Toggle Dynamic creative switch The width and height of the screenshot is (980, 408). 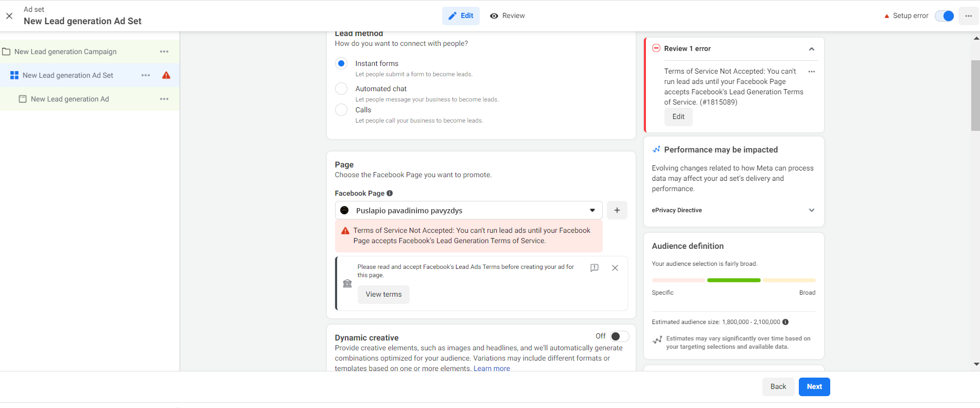tap(620, 336)
